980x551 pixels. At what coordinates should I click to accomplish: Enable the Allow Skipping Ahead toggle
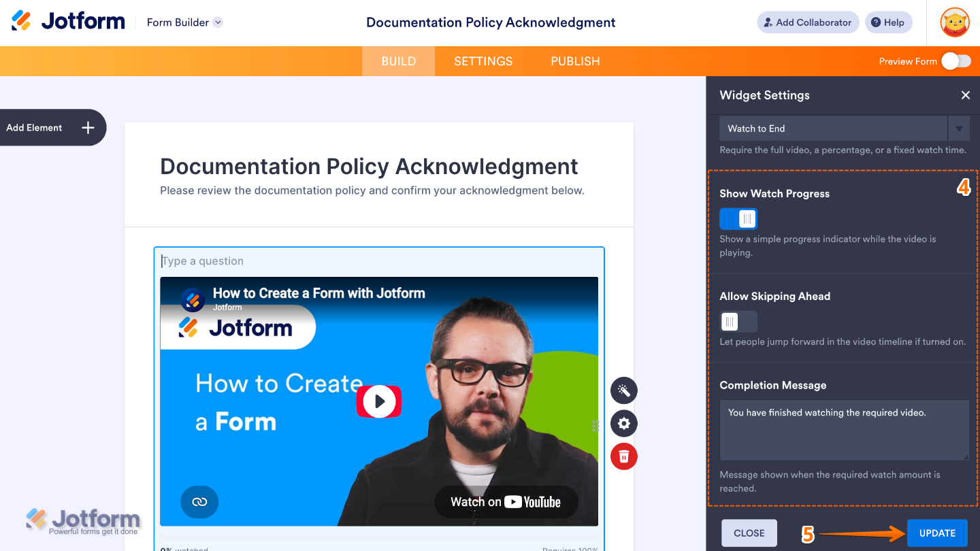pyautogui.click(x=738, y=322)
